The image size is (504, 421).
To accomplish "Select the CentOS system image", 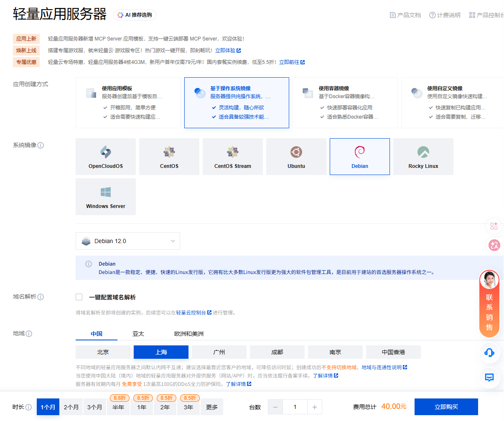I will tap(169, 157).
